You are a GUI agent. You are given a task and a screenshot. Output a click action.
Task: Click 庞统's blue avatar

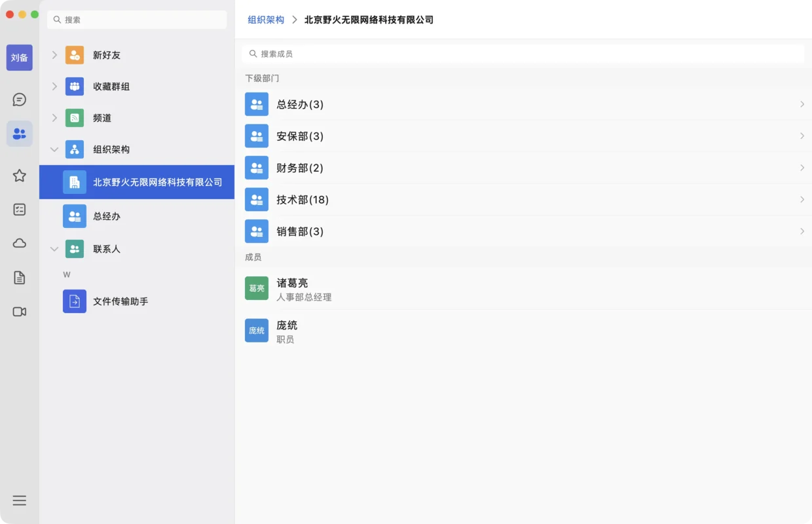click(x=257, y=331)
